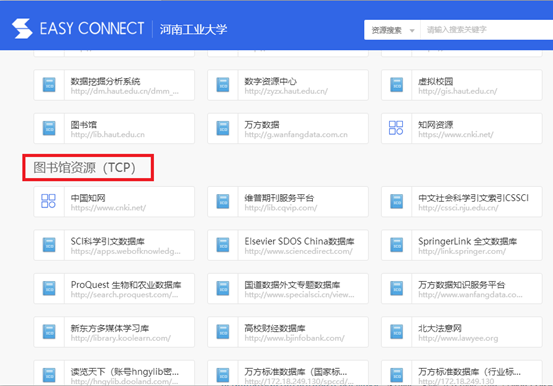Click the 图书馆资源（TCP）section heading

coord(85,168)
